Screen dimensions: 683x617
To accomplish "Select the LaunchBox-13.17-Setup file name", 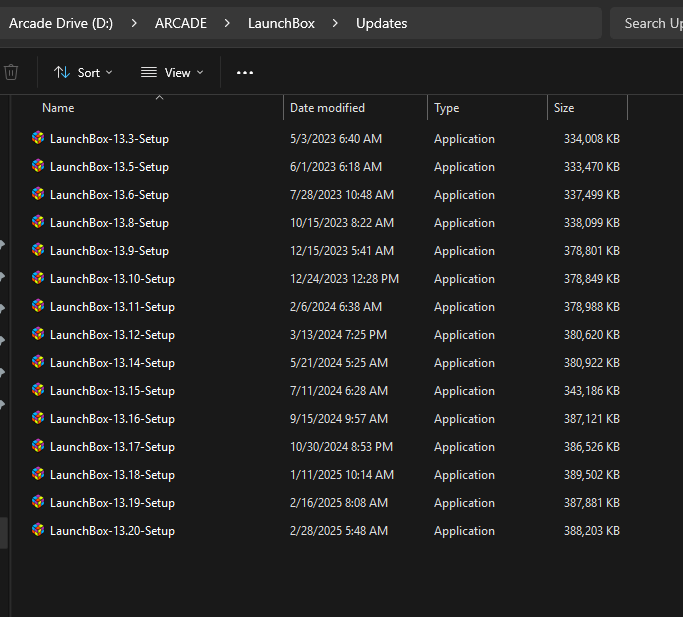I will pyautogui.click(x=112, y=447).
